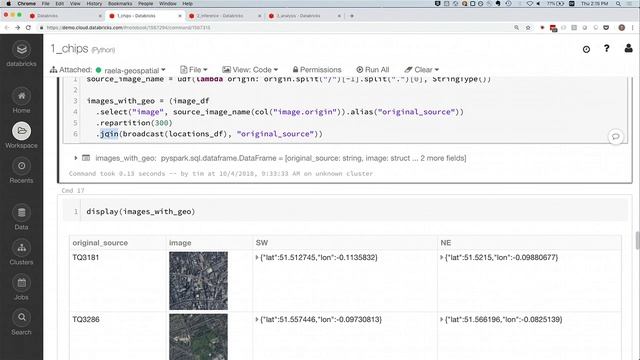The height and width of the screenshot is (360, 640).
Task: Bookmark this page with the star icon
Action: [528, 28]
